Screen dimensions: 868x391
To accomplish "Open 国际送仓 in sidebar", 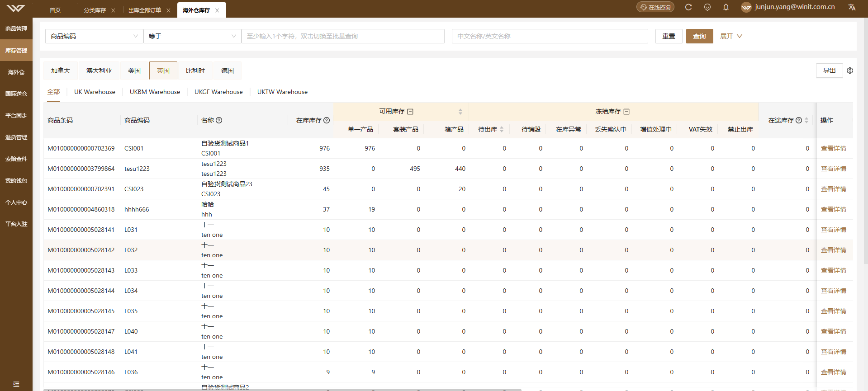I will tap(16, 94).
